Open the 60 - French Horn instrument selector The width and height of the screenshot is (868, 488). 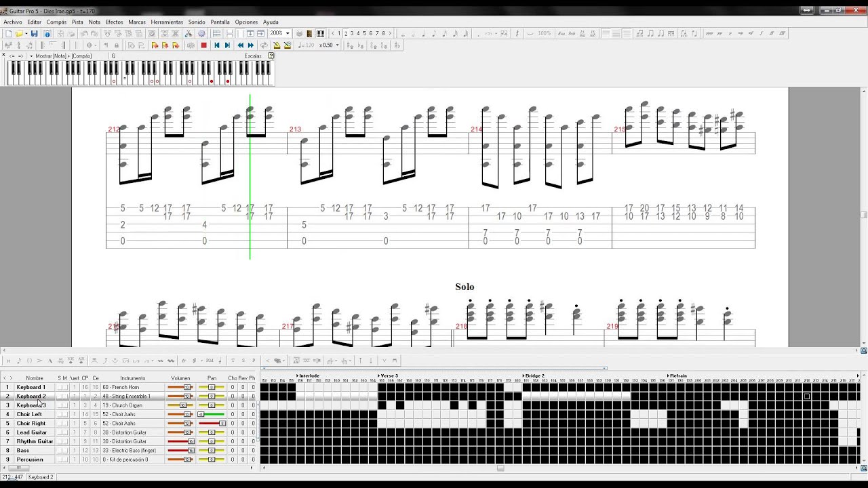[132, 387]
